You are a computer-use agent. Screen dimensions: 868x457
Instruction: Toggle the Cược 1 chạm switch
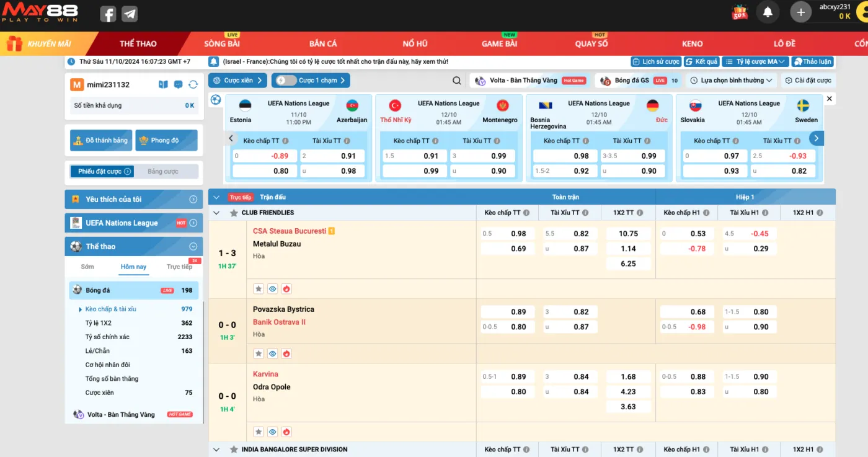[x=286, y=81]
